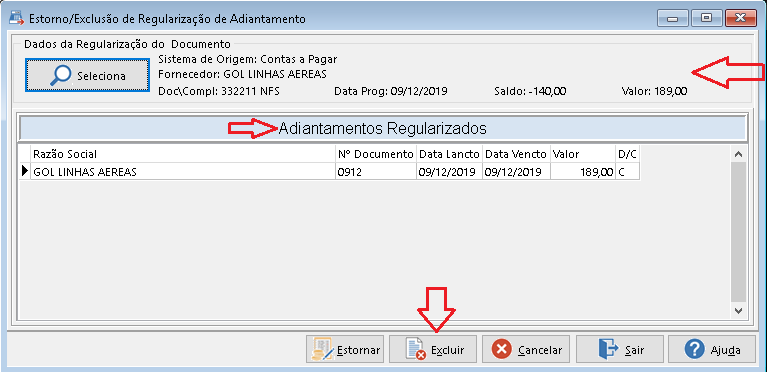The height and width of the screenshot is (372, 767).
Task: Click the scrollbar up arrow in grid
Action: click(x=739, y=154)
